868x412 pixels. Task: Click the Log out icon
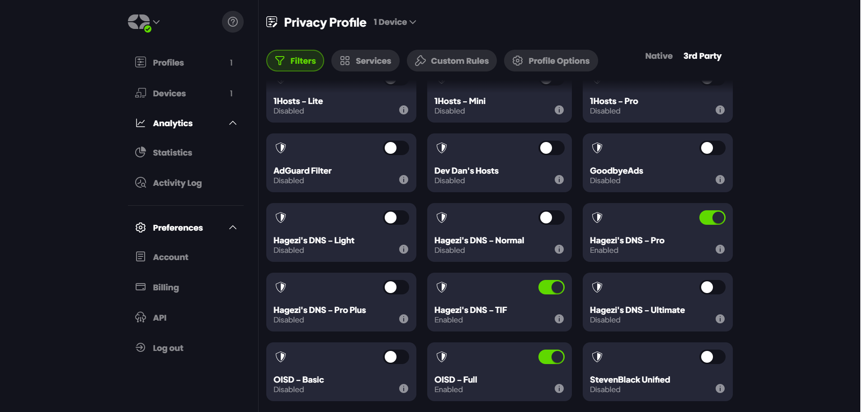(141, 347)
